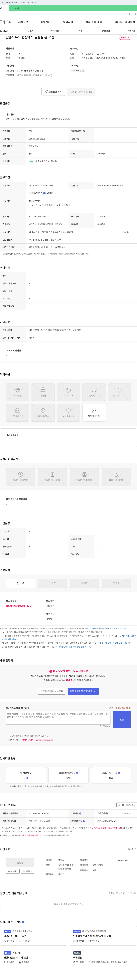Screen dimensions: 137x980
Task: Click the 장애인용 화장실 icon
Action: coord(84,477)
